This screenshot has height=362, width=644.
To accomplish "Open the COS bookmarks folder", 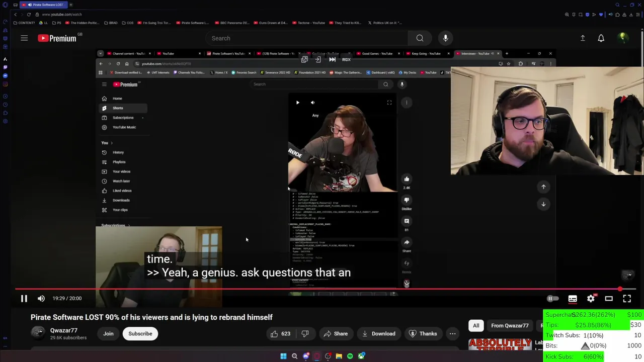I will (128, 23).
